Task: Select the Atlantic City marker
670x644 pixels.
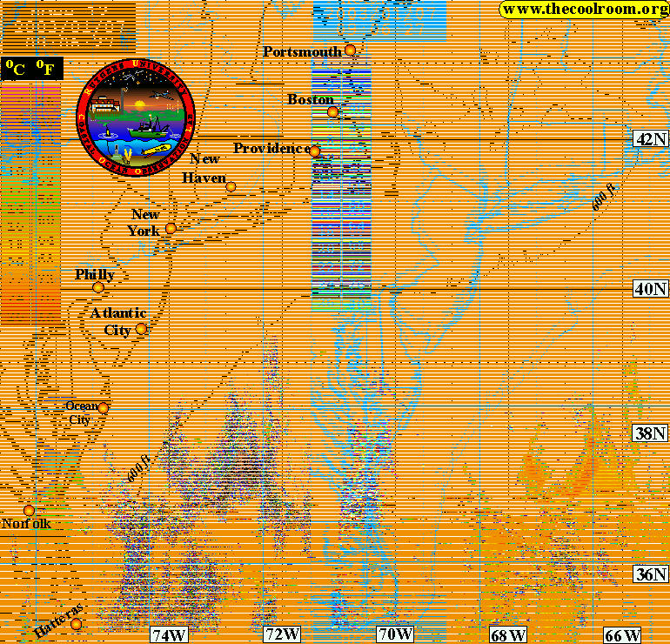Action: 141,329
